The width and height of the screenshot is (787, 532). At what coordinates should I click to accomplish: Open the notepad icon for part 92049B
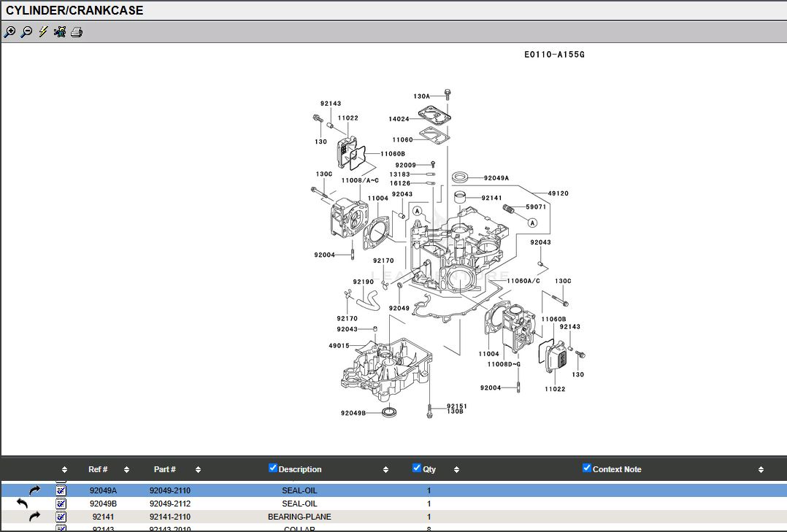point(61,504)
